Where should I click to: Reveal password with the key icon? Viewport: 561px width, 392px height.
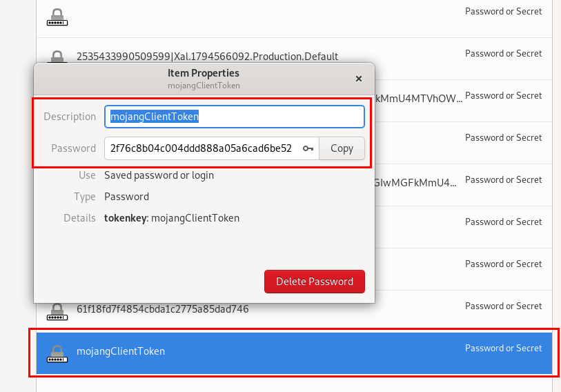pyautogui.click(x=308, y=148)
